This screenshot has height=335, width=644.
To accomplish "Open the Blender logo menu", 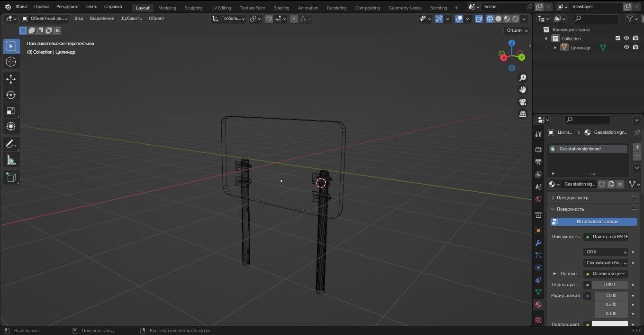I will pos(8,7).
